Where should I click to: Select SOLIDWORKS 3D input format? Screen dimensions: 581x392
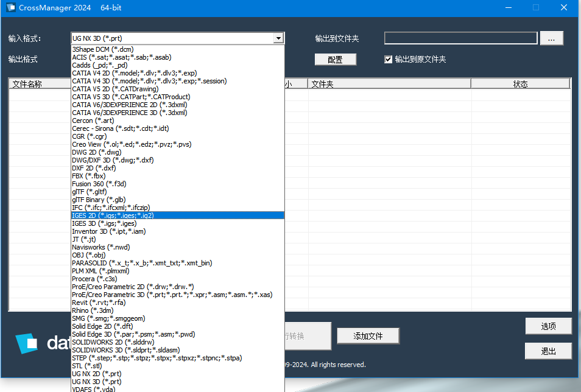(x=125, y=350)
